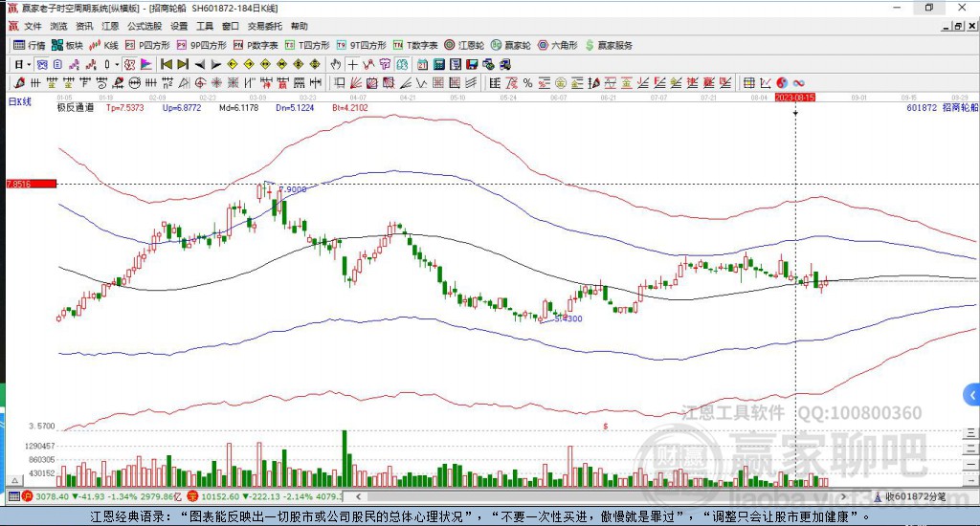Image resolution: width=980 pixels, height=526 pixels.
Task: Step one bar right with black arrow
Action: click(x=216, y=64)
